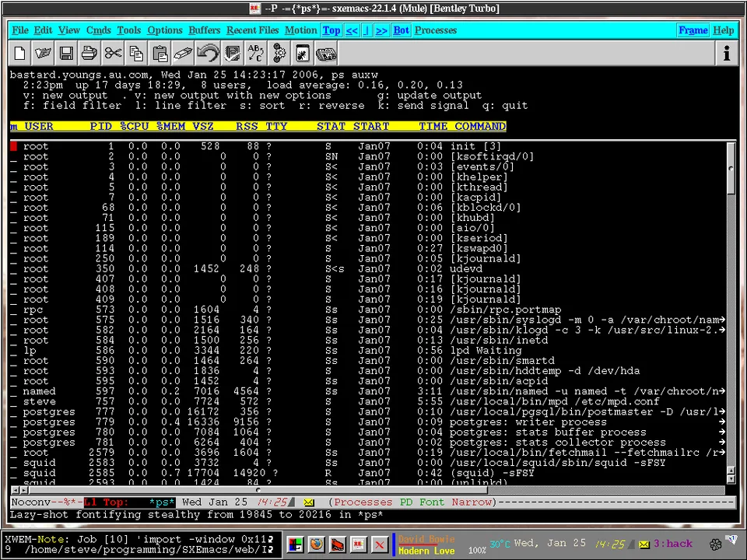The image size is (747, 560).
Task: Click the >> page forward button
Action: 381,30
